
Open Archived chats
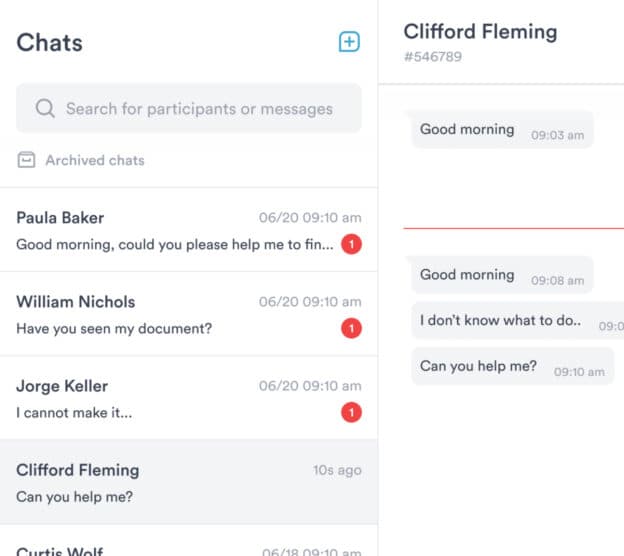pyautogui.click(x=94, y=160)
